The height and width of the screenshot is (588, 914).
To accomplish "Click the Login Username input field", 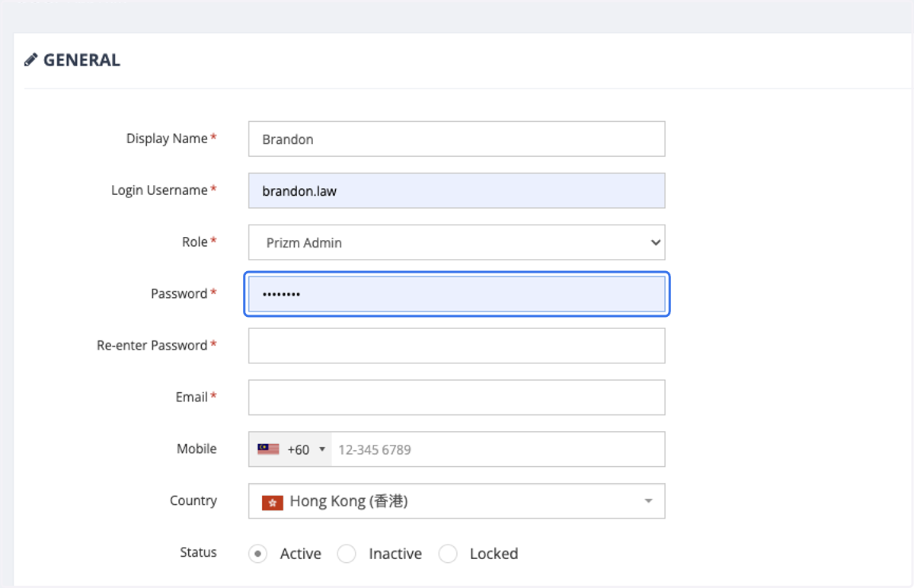I will coord(456,190).
